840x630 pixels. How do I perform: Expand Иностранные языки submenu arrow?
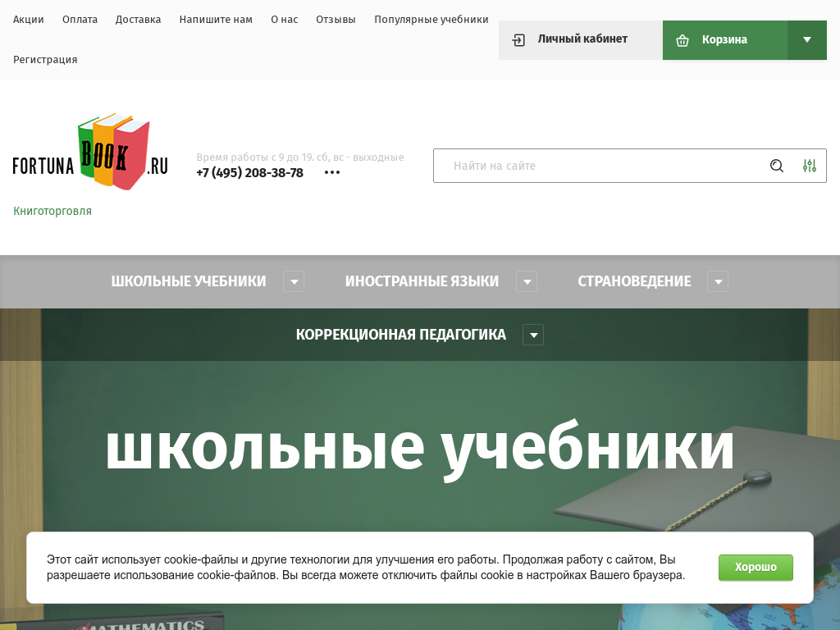pos(527,282)
